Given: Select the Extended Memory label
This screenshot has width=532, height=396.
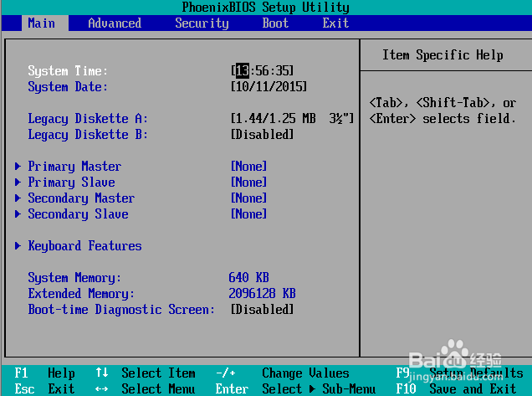Looking at the screenshot, I should click(x=81, y=294).
